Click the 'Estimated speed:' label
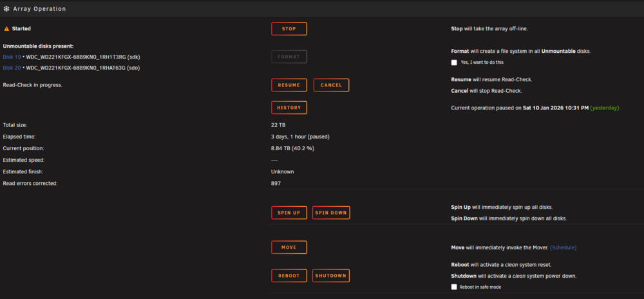Image resolution: width=644 pixels, height=299 pixels. coord(23,160)
